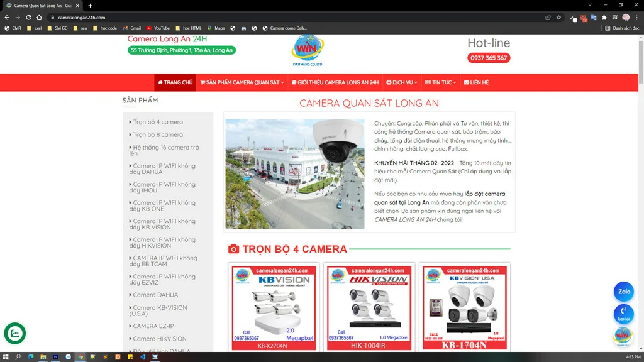Image resolution: width=644 pixels, height=362 pixels.
Task: Open the SM GG bookmark folder
Action: pyautogui.click(x=57, y=28)
